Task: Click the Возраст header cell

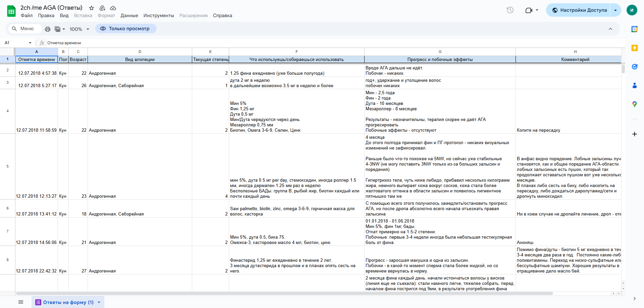Action: point(78,60)
